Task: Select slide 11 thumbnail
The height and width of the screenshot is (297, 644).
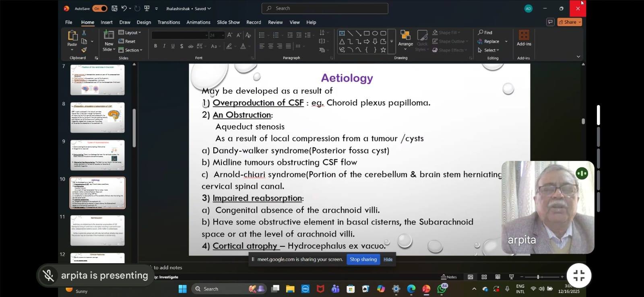Action: pos(97,230)
